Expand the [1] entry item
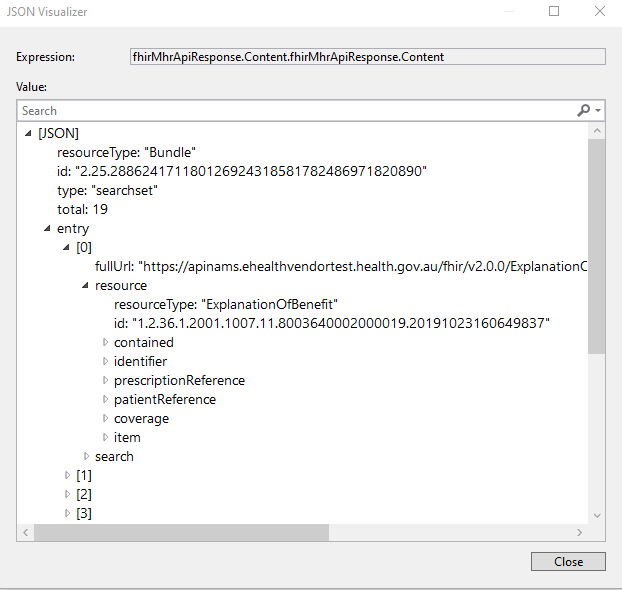Image resolution: width=622 pixels, height=590 pixels. pos(67,476)
